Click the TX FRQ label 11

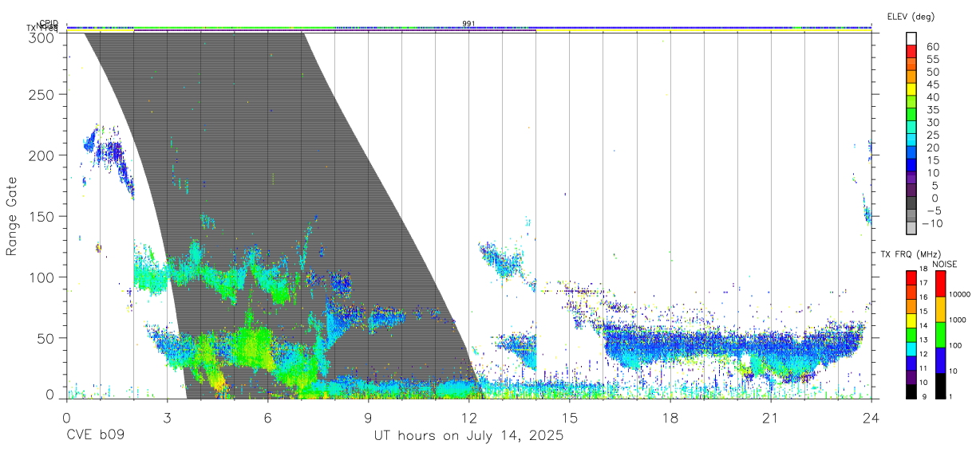coord(923,368)
